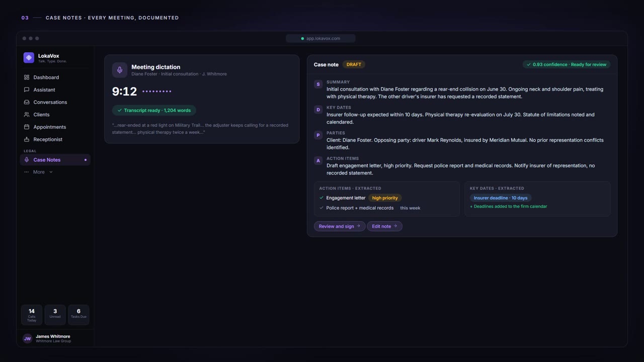Click the green status dot in the address bar
The width and height of the screenshot is (644, 362).
tap(302, 38)
